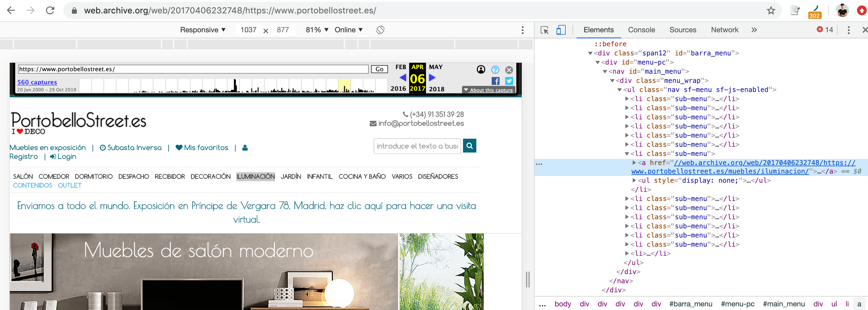Open the Chrome profile avatar
The image size is (868, 310).
pos(842,10)
